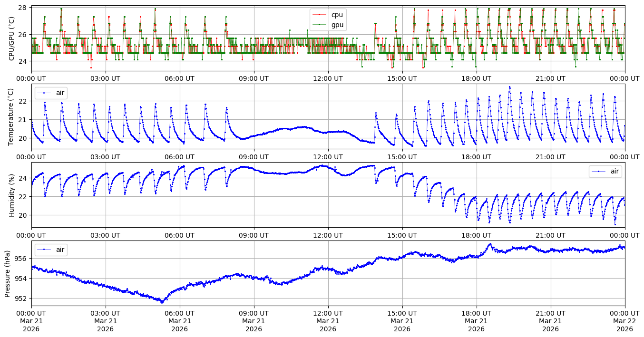Click the Temperature (°C) y-axis label
Image resolution: width=644 pixels, height=337 pixels.
(x=12, y=116)
